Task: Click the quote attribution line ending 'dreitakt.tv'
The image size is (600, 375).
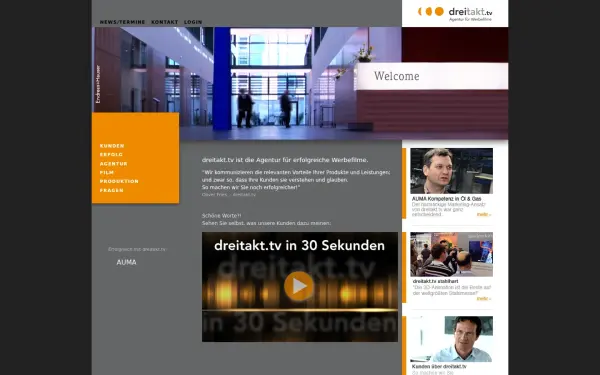Action: 229,195
